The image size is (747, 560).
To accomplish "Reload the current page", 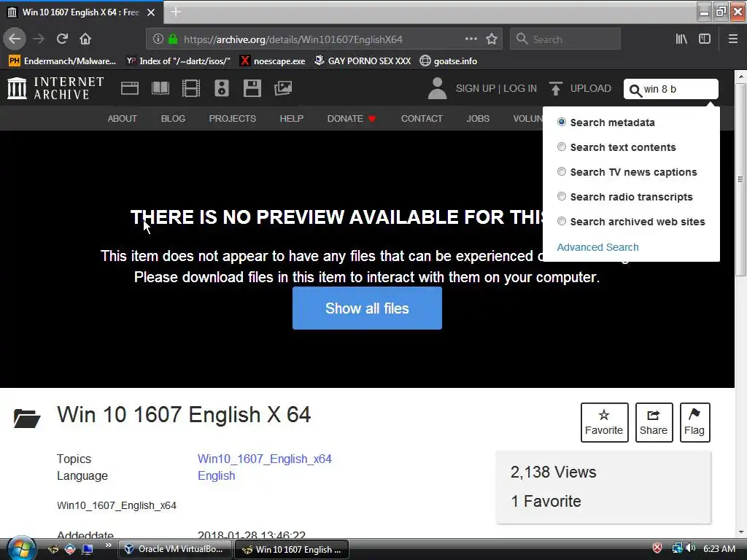I will coord(62,39).
